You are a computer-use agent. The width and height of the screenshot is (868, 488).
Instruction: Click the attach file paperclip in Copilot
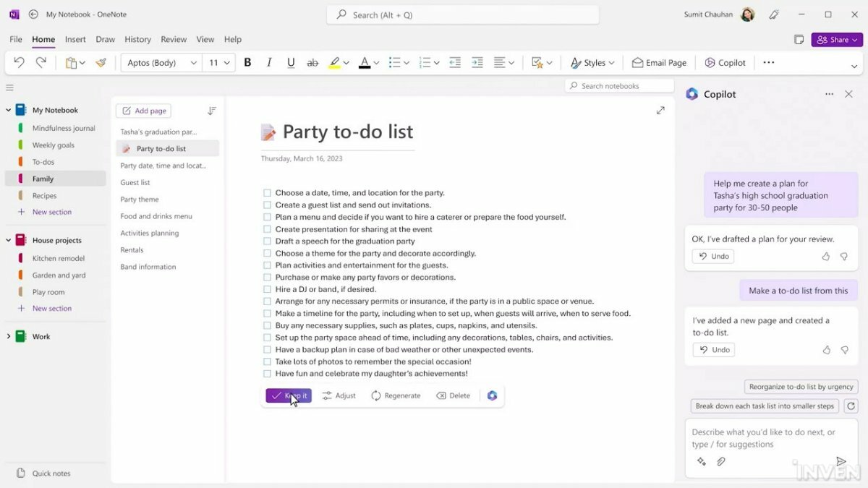[x=721, y=461]
